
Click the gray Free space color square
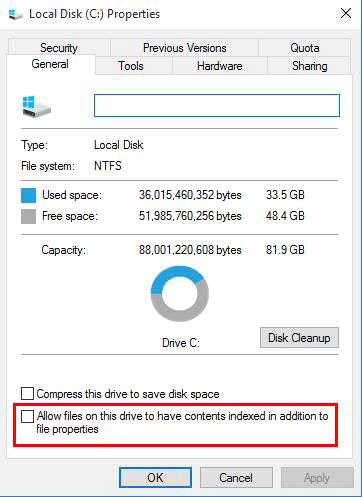click(x=28, y=216)
